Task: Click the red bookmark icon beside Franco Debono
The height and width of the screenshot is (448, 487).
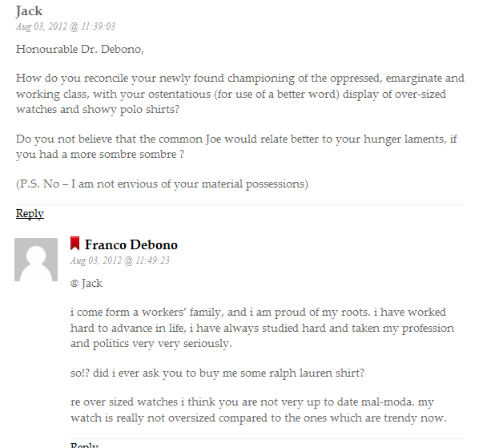Action: (74, 244)
